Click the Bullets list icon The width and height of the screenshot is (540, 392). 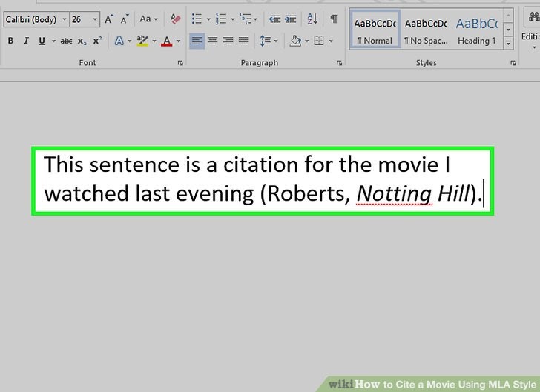pos(197,19)
